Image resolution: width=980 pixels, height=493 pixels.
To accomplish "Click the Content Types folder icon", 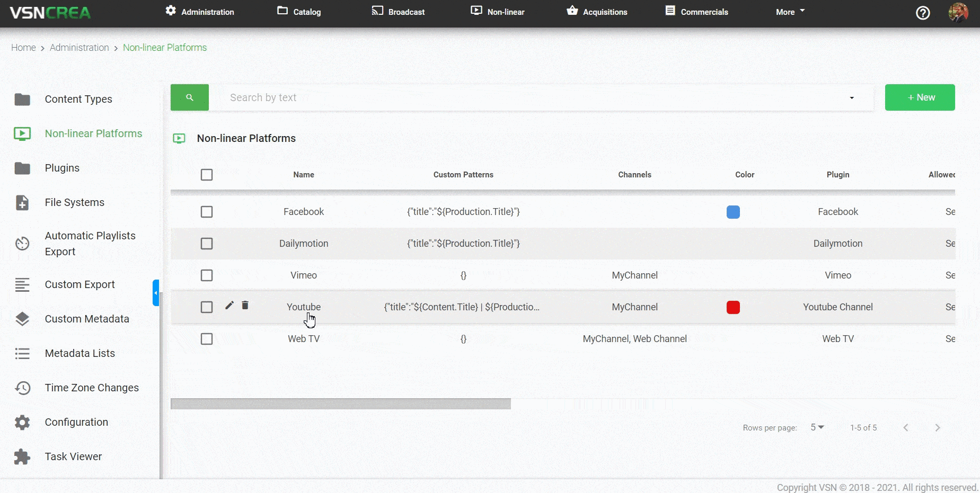I will click(22, 99).
